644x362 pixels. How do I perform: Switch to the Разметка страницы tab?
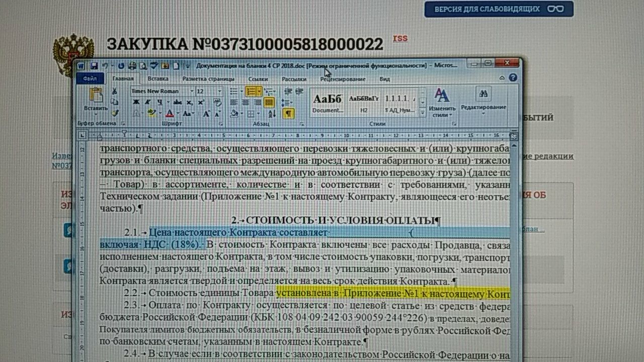pos(208,79)
